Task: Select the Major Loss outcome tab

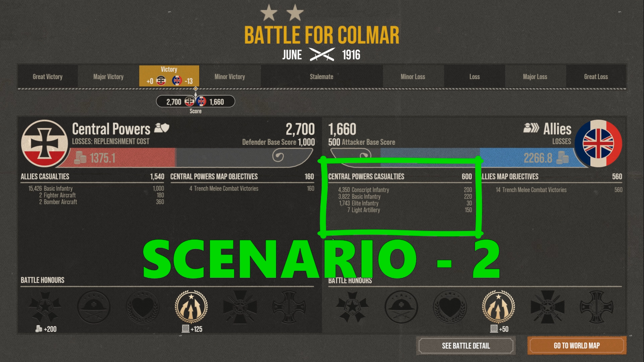Action: point(535,76)
